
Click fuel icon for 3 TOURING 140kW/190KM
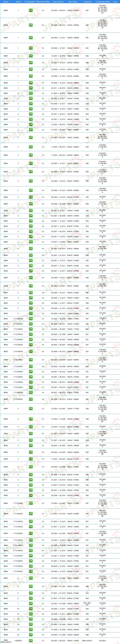(31, 334)
